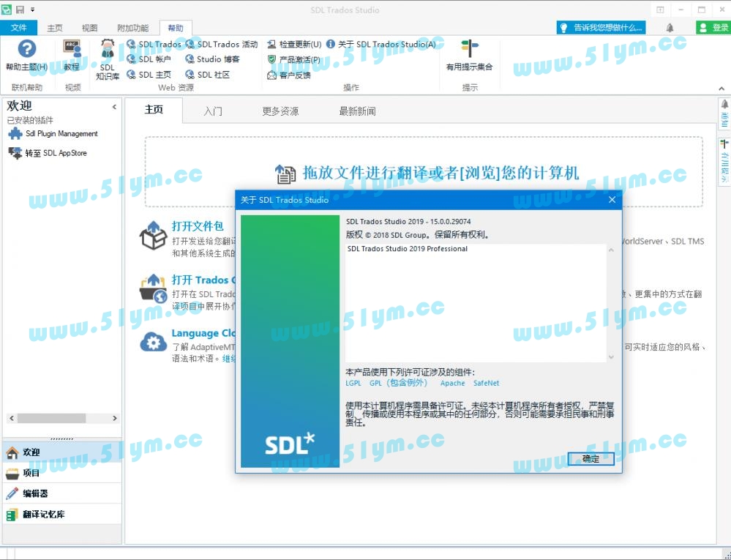
Task: Collapse the 欢迎 navigation pane
Action: [x=114, y=108]
